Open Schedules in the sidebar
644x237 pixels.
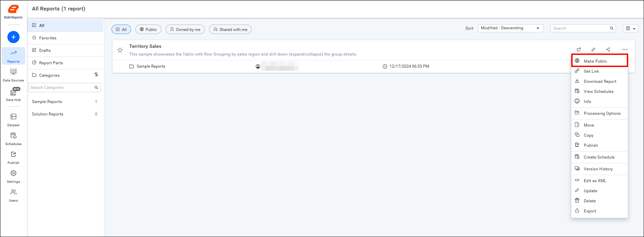click(13, 139)
